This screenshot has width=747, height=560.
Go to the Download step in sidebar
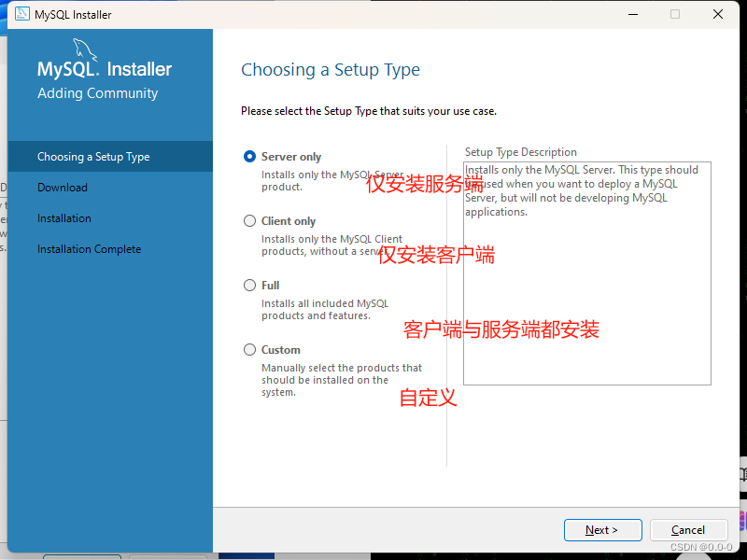pyautogui.click(x=63, y=188)
